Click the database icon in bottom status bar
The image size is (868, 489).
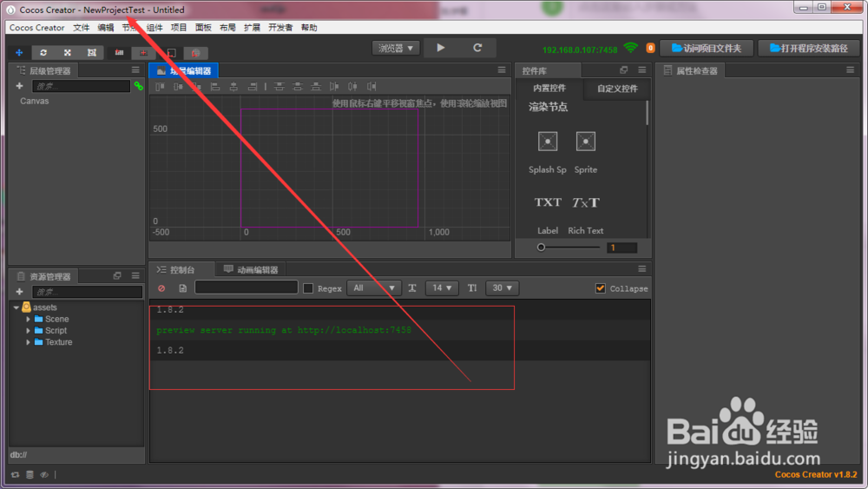point(30,474)
